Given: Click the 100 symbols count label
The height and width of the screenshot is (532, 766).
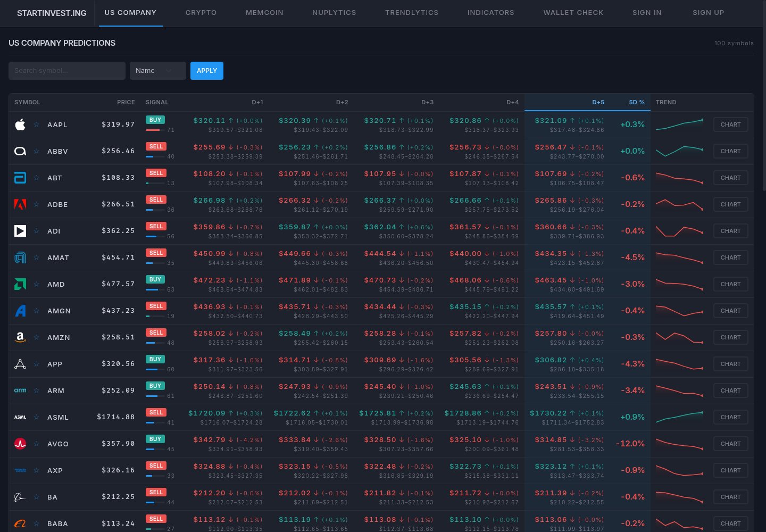Looking at the screenshot, I should click(734, 43).
